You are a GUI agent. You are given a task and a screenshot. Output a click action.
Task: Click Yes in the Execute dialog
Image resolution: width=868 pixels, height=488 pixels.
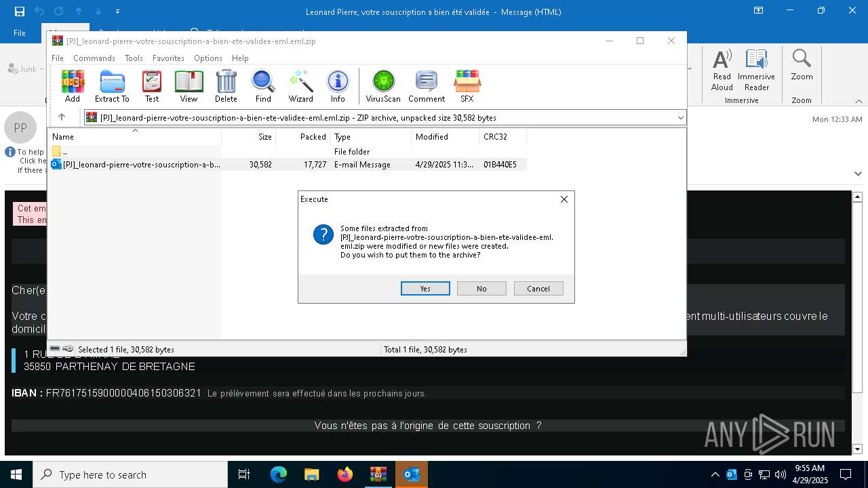coord(425,289)
